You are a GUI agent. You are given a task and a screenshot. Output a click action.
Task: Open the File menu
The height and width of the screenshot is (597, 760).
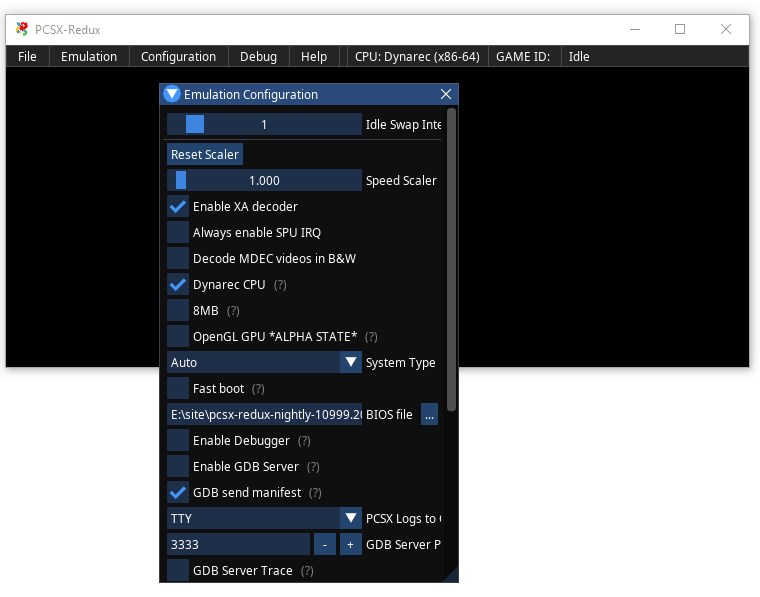[27, 57]
